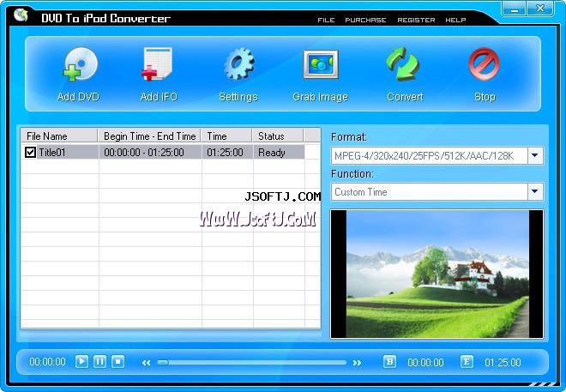The height and width of the screenshot is (392, 566).
Task: Close the converter window
Action: pyautogui.click(x=539, y=9)
